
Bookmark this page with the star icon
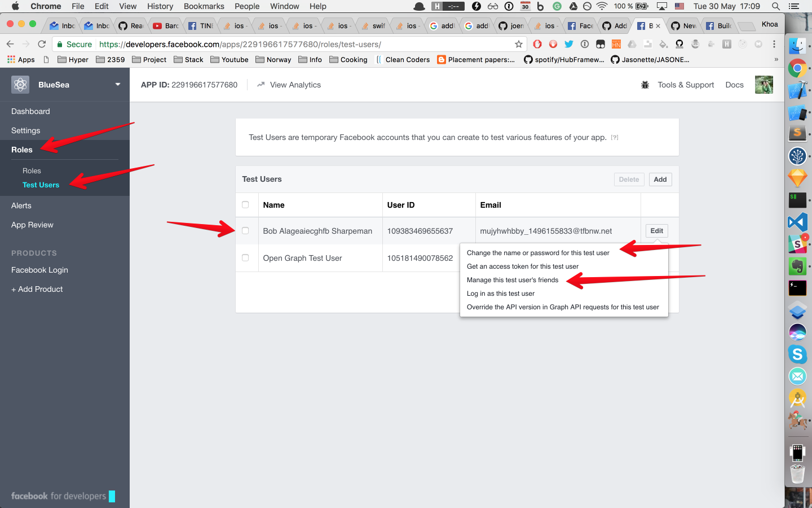pyautogui.click(x=519, y=44)
